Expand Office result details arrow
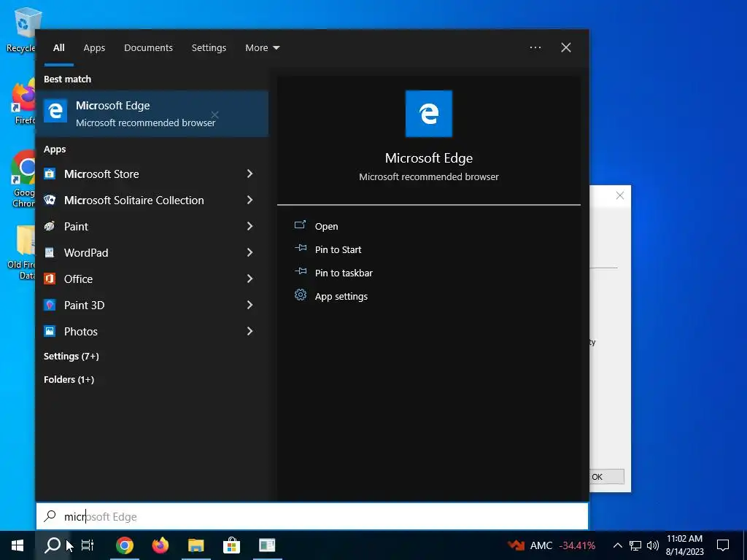The width and height of the screenshot is (747, 560). point(249,279)
